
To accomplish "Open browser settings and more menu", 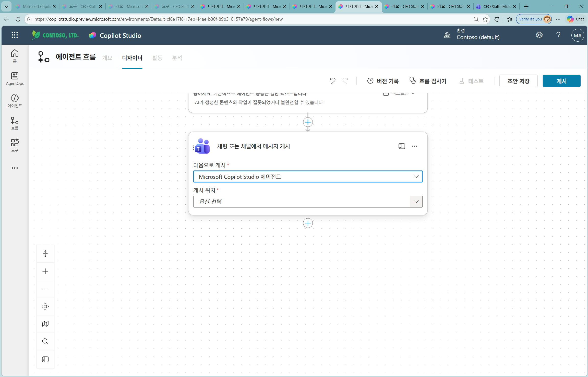I will 558,19.
